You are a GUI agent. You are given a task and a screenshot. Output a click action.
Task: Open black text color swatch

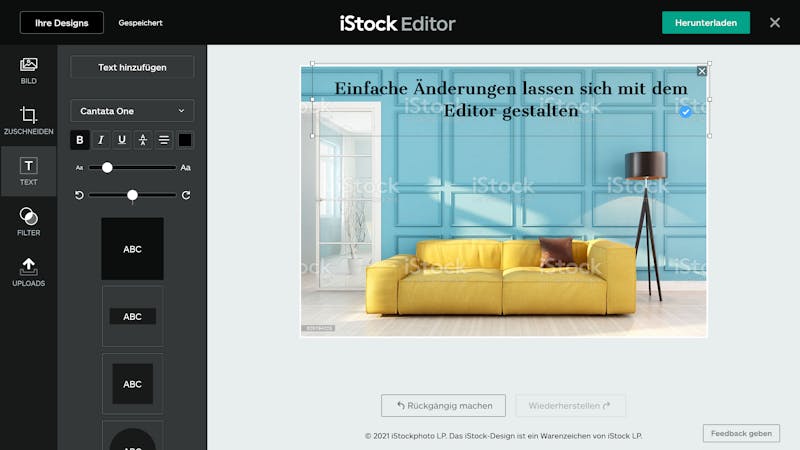pos(185,140)
